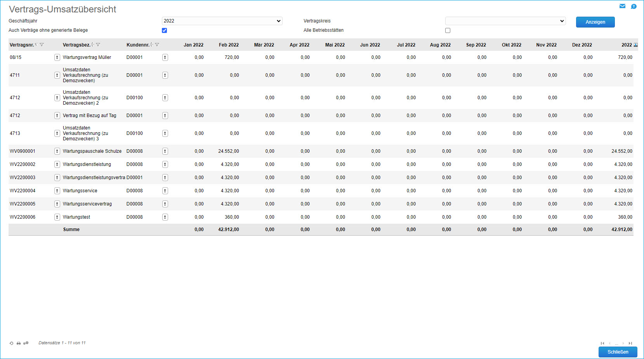The height and width of the screenshot is (359, 644).
Task: Enable the 'Alle Betriebsstätten' checkbox
Action: (x=448, y=30)
